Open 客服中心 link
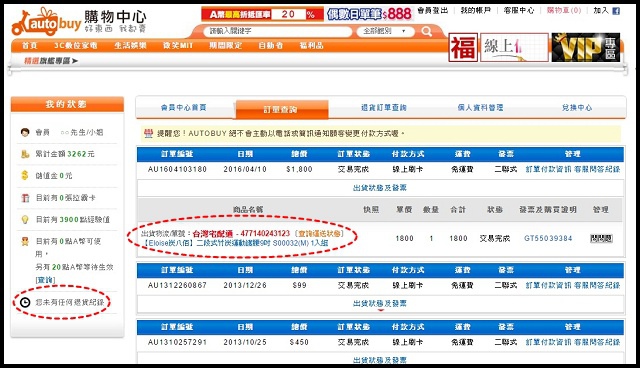This screenshot has height=368, width=640. [519, 11]
